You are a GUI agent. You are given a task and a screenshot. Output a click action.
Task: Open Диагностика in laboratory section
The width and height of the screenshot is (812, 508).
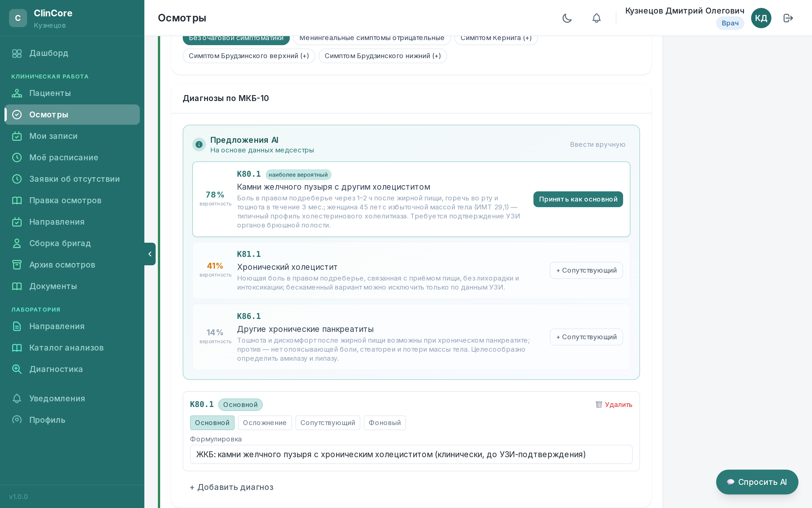72,369
